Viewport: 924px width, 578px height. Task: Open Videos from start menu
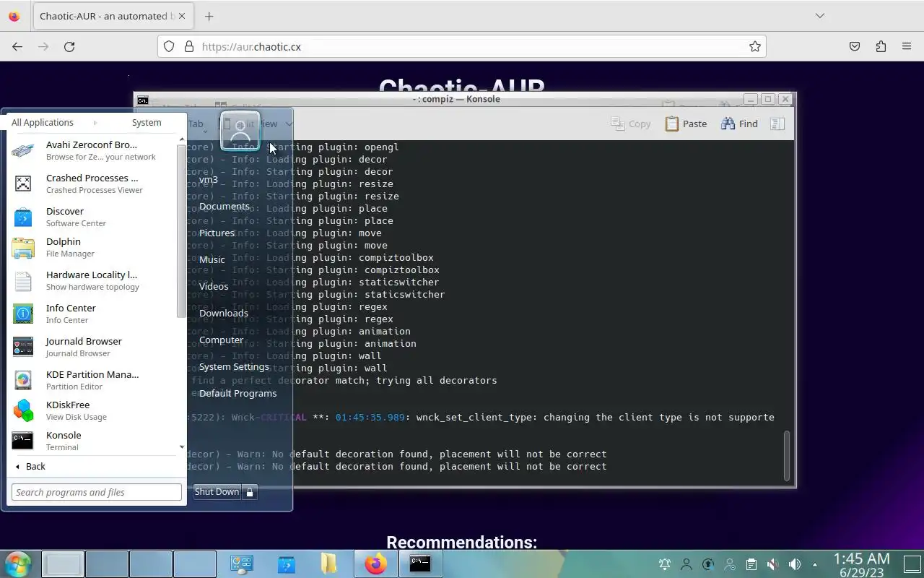click(x=214, y=286)
